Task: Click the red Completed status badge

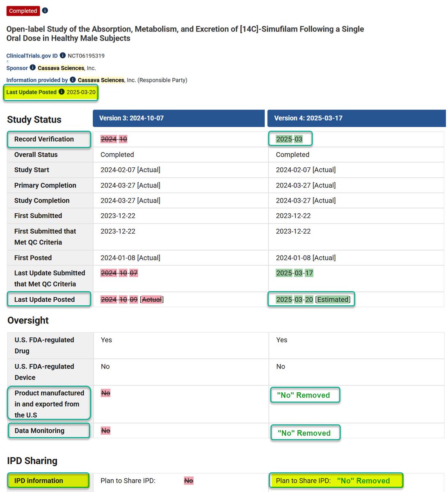Action: (23, 11)
